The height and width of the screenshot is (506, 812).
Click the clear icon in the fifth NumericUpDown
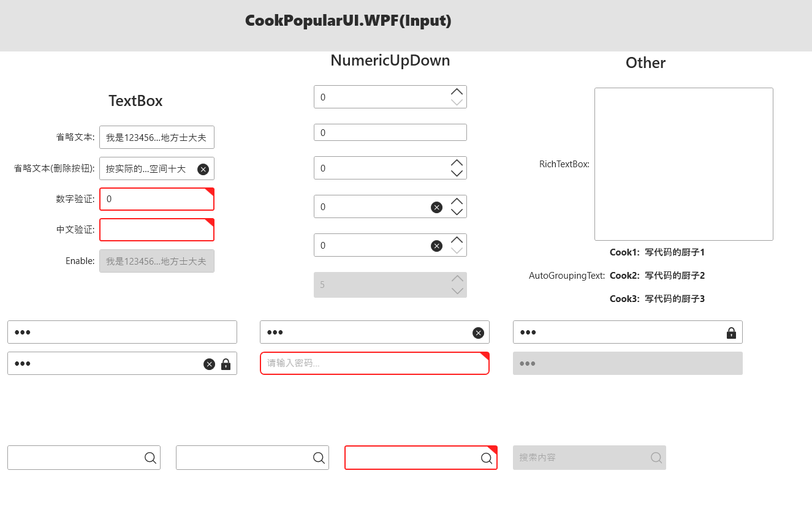click(437, 246)
